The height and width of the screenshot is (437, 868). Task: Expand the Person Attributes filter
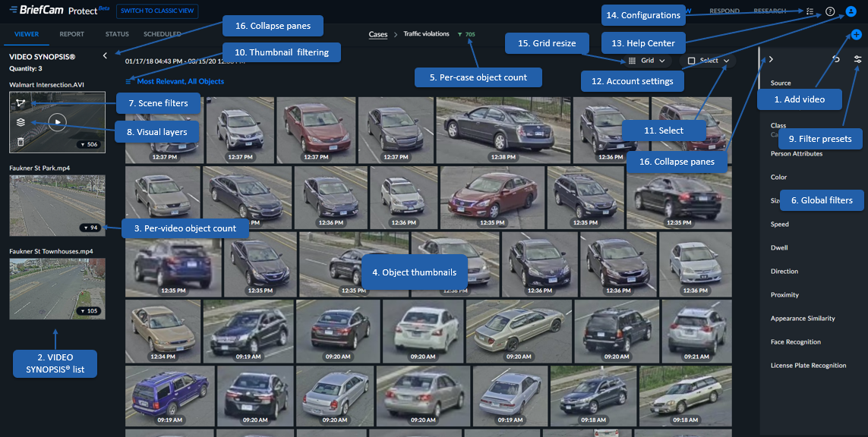click(797, 154)
